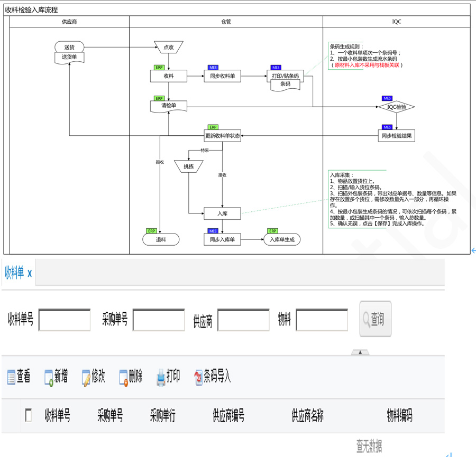Collapse the search panel with the arrow handle
Image resolution: width=476 pixels, height=457 pixels.
(360, 352)
